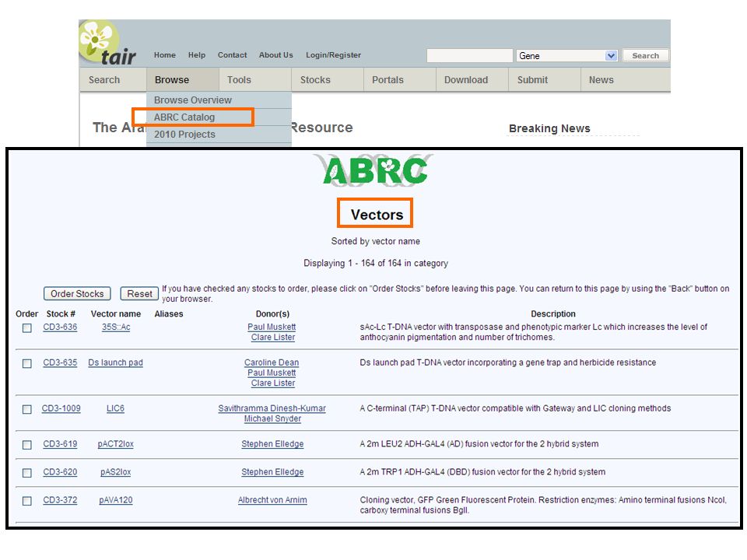This screenshot has width=747, height=560.
Task: Open donor Michael Snyder link
Action: coord(272,418)
